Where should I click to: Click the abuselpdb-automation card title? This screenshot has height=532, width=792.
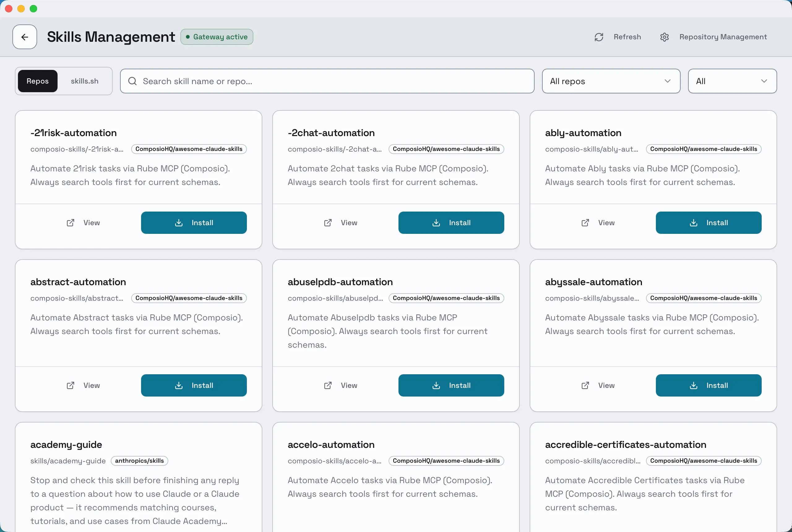click(x=340, y=281)
